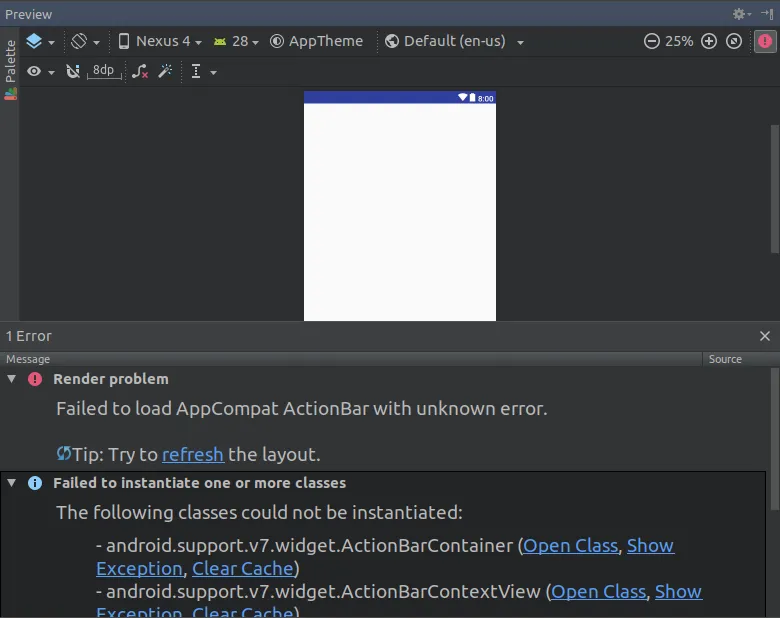Click the zoom to fit screen icon
This screenshot has height=618, width=780.
pos(734,41)
